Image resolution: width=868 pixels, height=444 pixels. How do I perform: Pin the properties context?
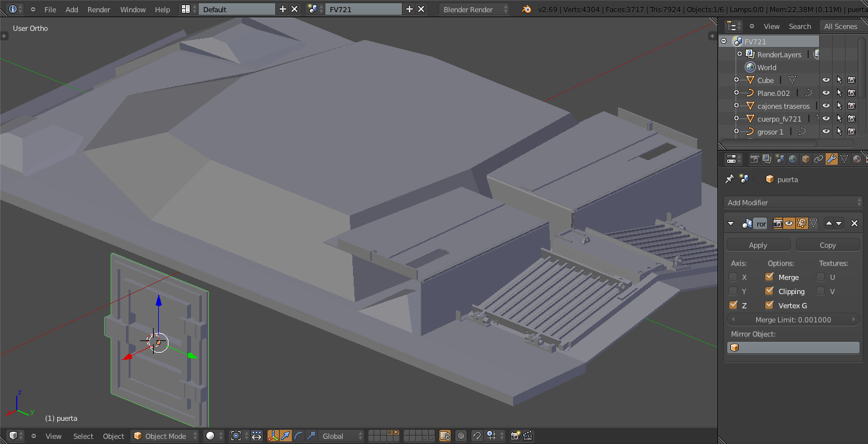(x=729, y=179)
